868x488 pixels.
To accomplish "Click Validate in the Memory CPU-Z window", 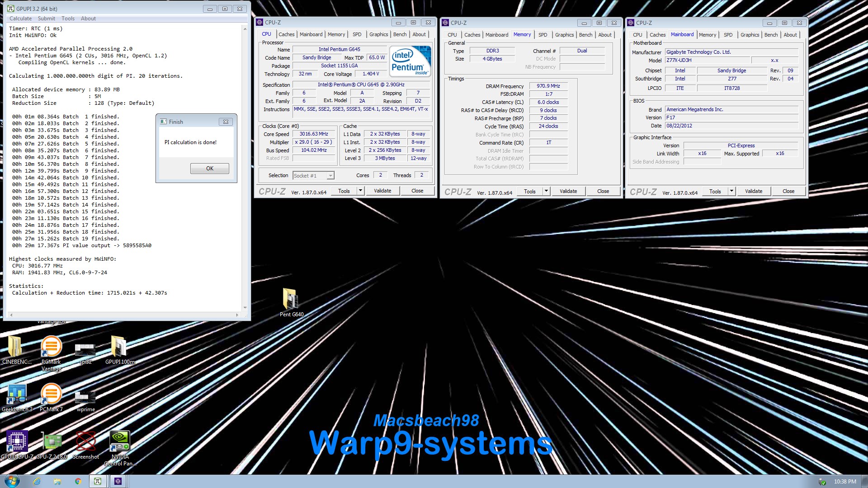I will pos(568,191).
